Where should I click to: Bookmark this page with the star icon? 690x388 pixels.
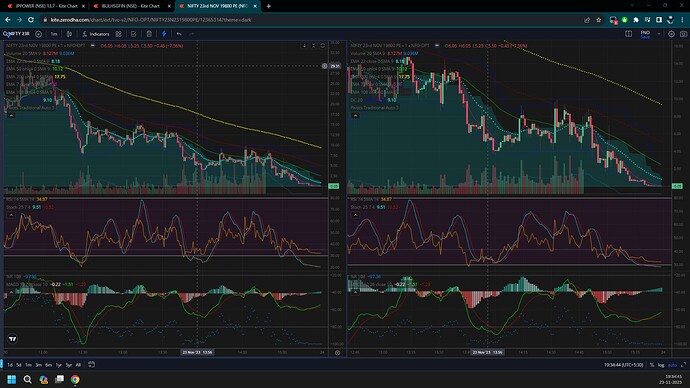[598, 20]
